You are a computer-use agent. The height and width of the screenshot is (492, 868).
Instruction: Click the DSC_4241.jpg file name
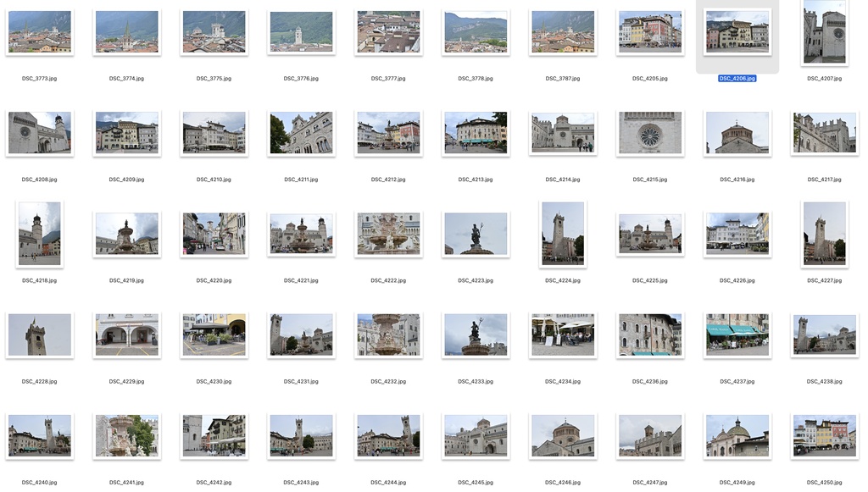126,483
